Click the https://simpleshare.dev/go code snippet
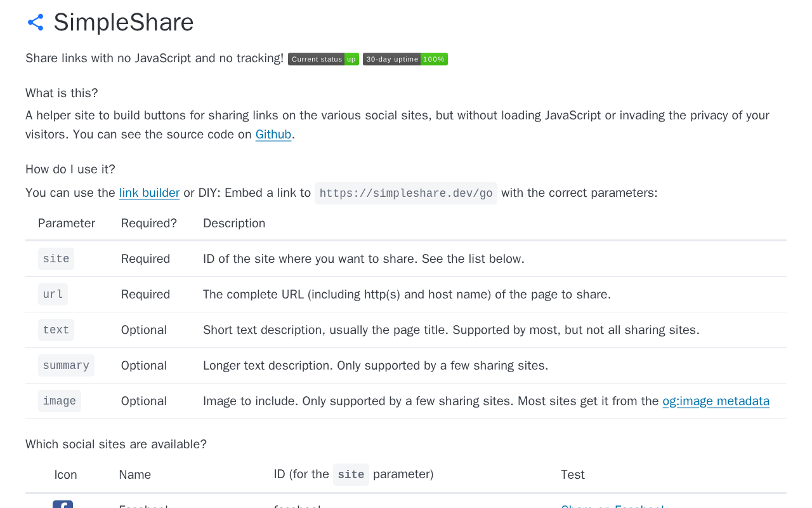The width and height of the screenshot is (812, 508). [406, 194]
